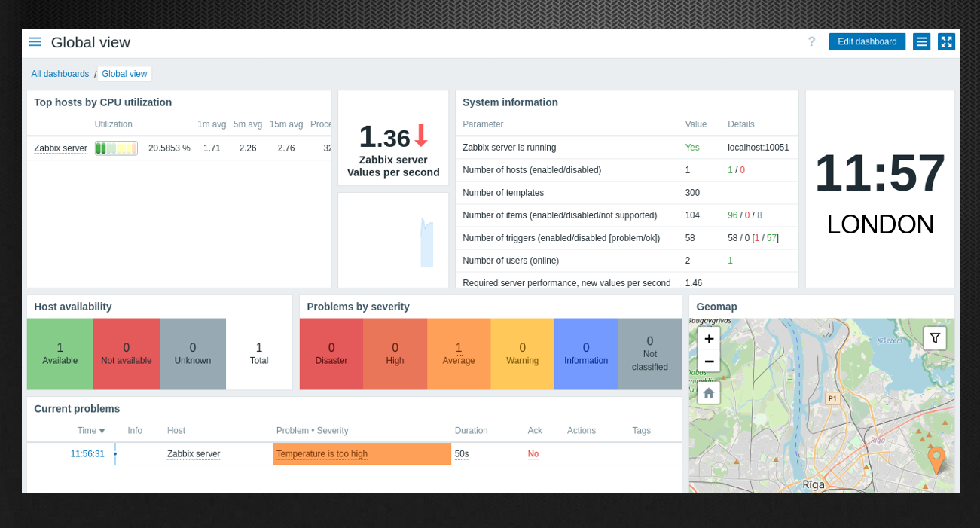Open Zabbix server in Current problems
The image size is (980, 528).
click(x=194, y=454)
